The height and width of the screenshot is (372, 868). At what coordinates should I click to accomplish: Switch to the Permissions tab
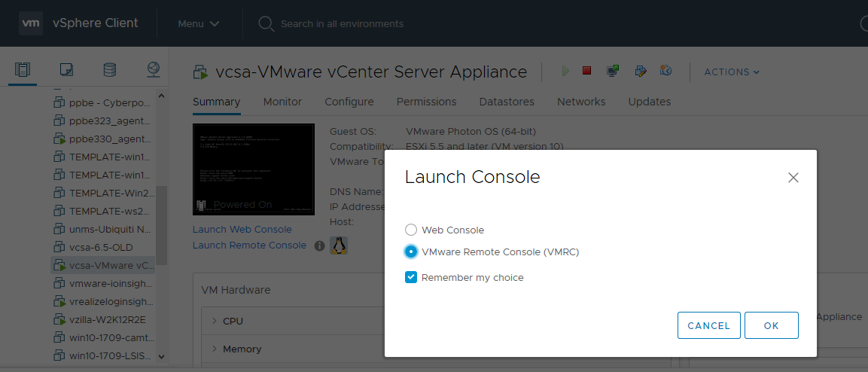pyautogui.click(x=426, y=102)
